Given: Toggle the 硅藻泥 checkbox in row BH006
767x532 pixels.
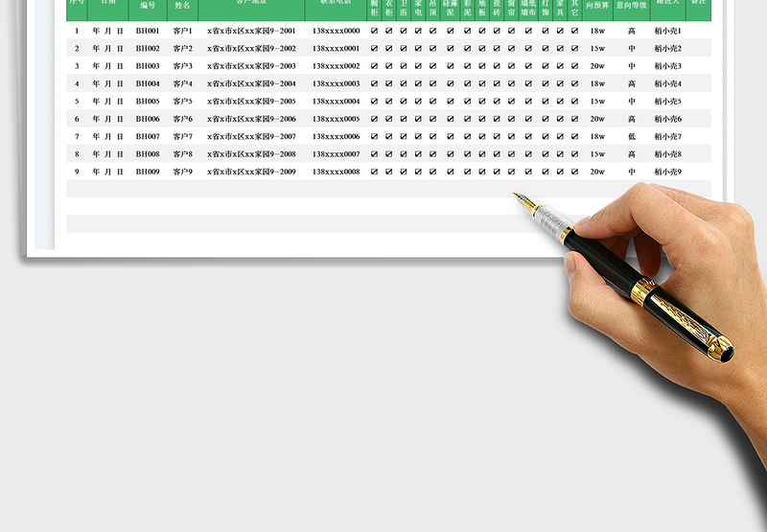Looking at the screenshot, I should coord(450,119).
